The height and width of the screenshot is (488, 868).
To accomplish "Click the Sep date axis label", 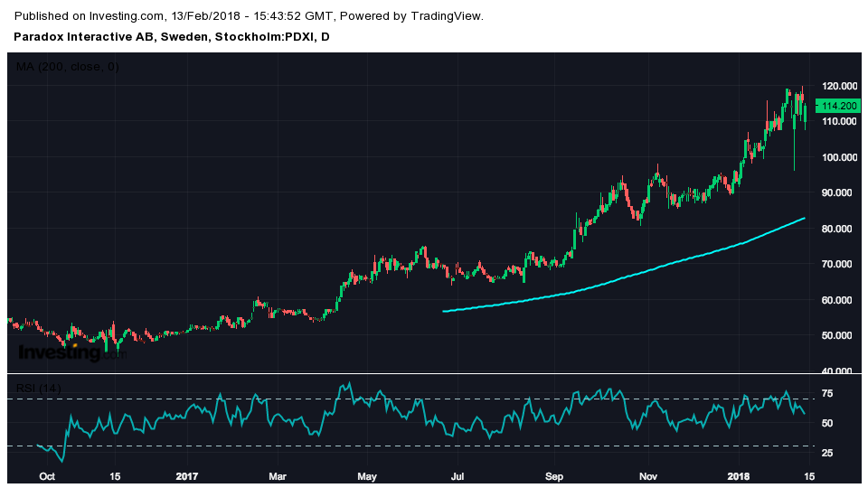I will click(x=554, y=476).
